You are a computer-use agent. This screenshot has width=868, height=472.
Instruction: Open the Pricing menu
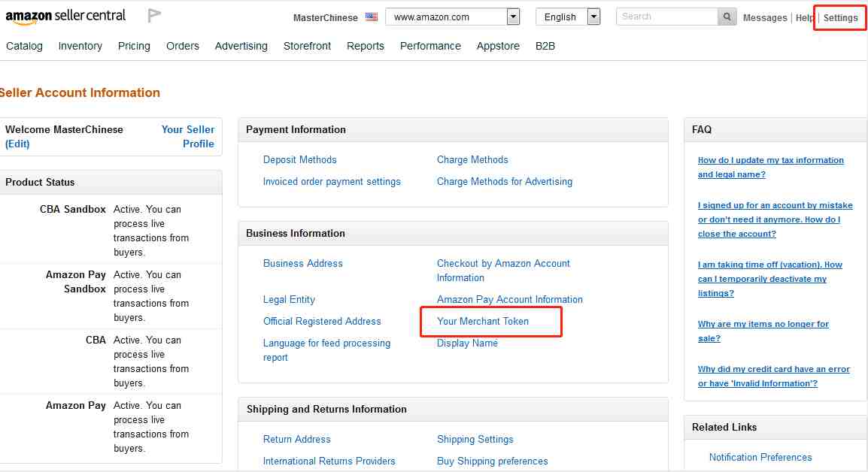[134, 46]
